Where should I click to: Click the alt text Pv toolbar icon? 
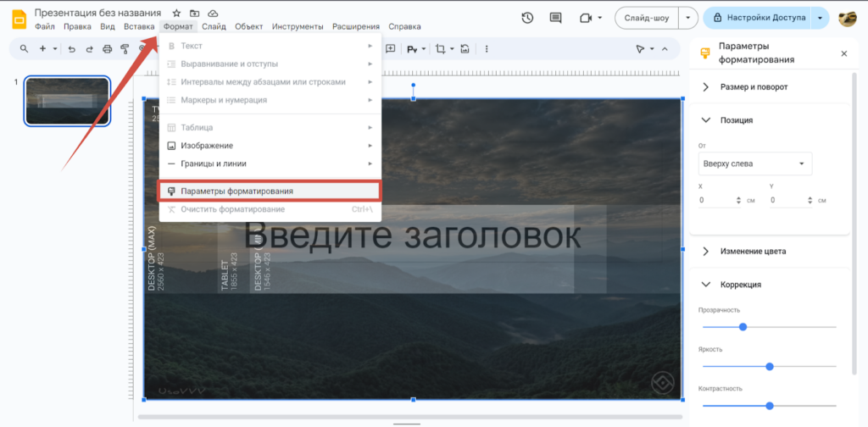[412, 48]
